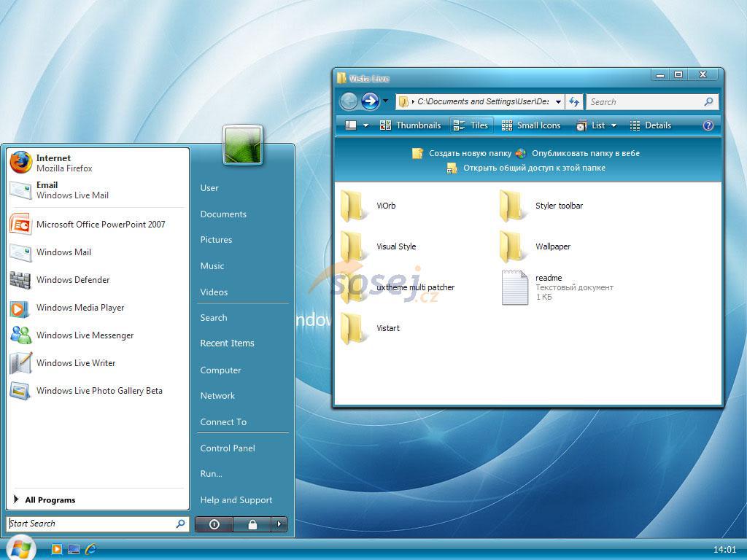Click the taskbar clock 14:01
Viewport: 747px width, 560px height.
pyautogui.click(x=724, y=550)
